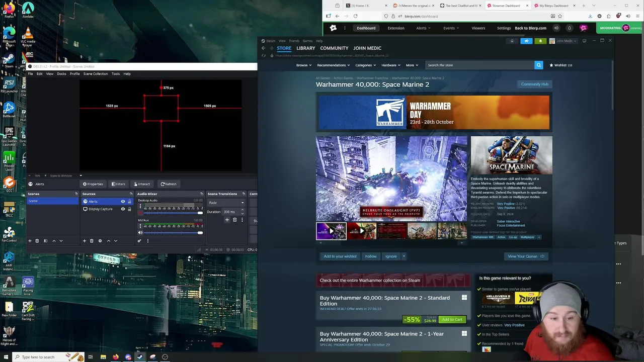Remove the selected scene with trash icon
This screenshot has height=362, width=644.
coord(37,241)
